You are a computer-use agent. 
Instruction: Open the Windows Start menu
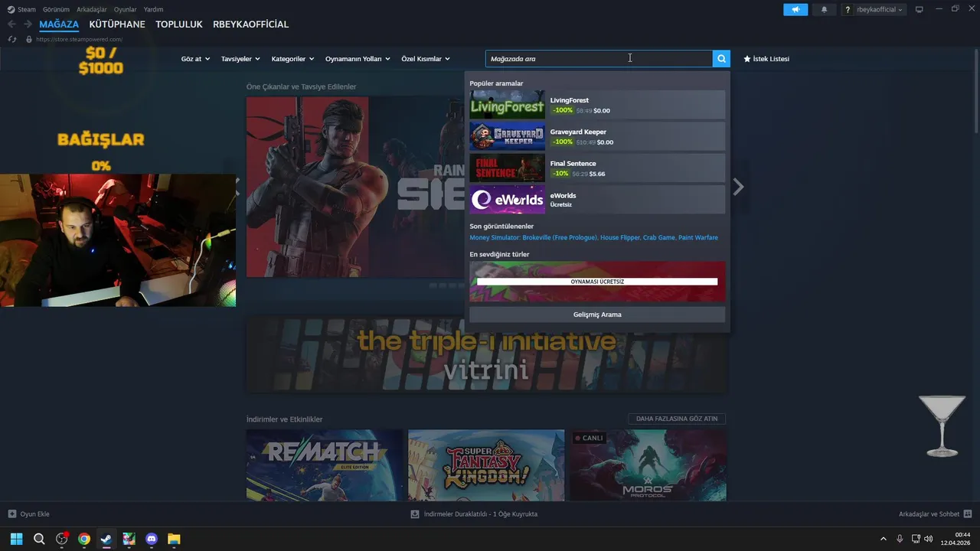click(16, 539)
